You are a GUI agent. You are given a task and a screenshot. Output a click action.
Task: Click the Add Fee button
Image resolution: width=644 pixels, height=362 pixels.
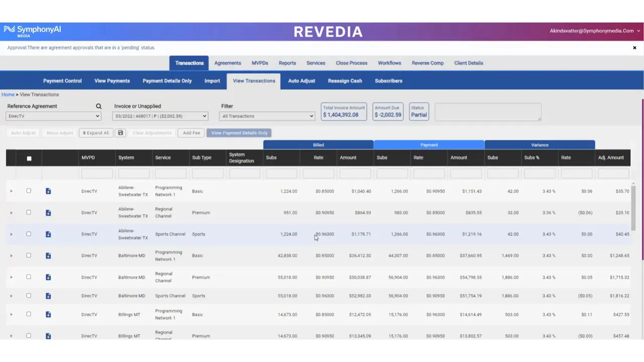191,133
